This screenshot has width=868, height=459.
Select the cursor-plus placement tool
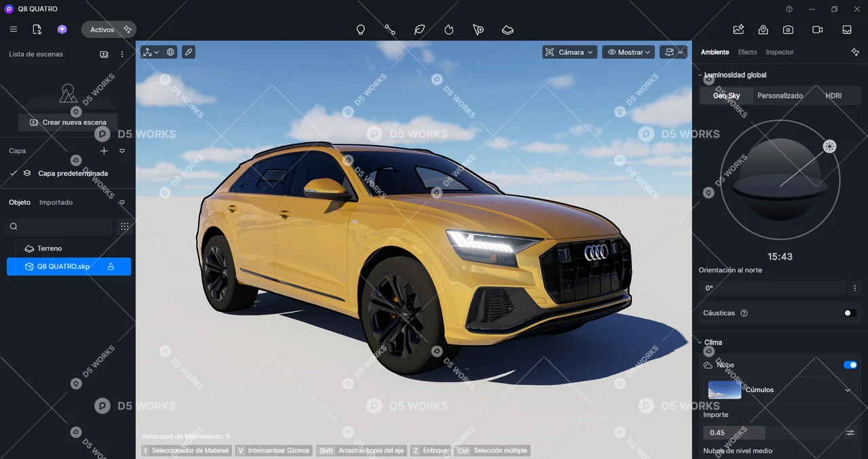[478, 30]
